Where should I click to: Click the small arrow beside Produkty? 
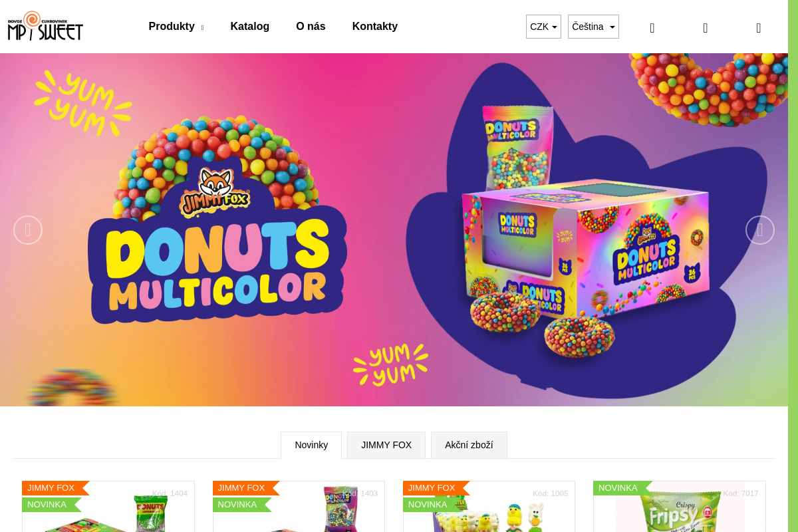click(x=202, y=27)
